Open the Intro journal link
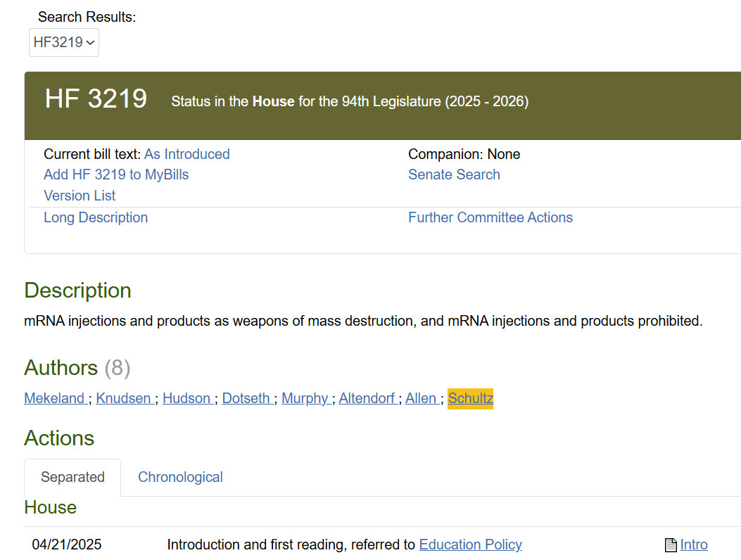This screenshot has height=560, width=741. click(x=693, y=545)
